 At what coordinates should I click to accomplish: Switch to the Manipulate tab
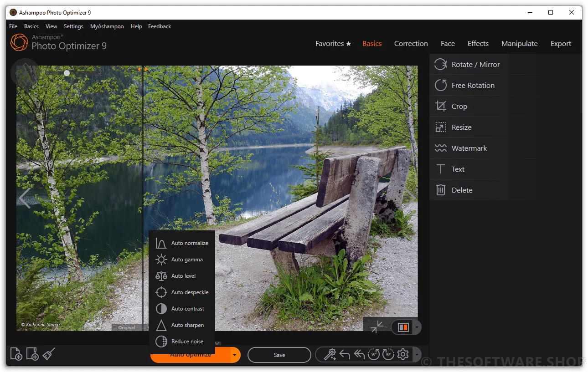[520, 44]
